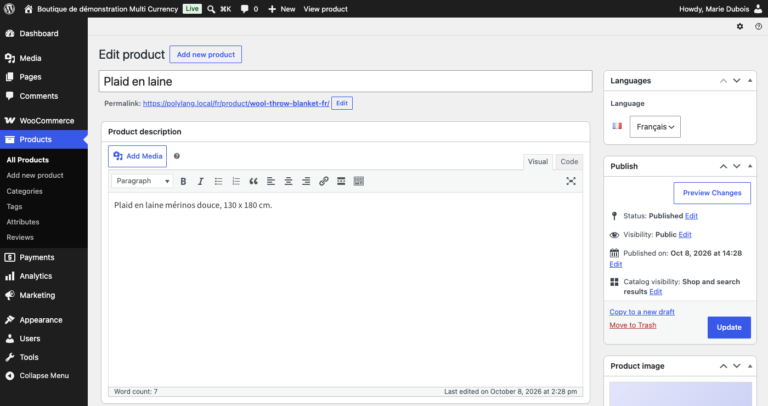Move Publish panel down

click(x=737, y=167)
